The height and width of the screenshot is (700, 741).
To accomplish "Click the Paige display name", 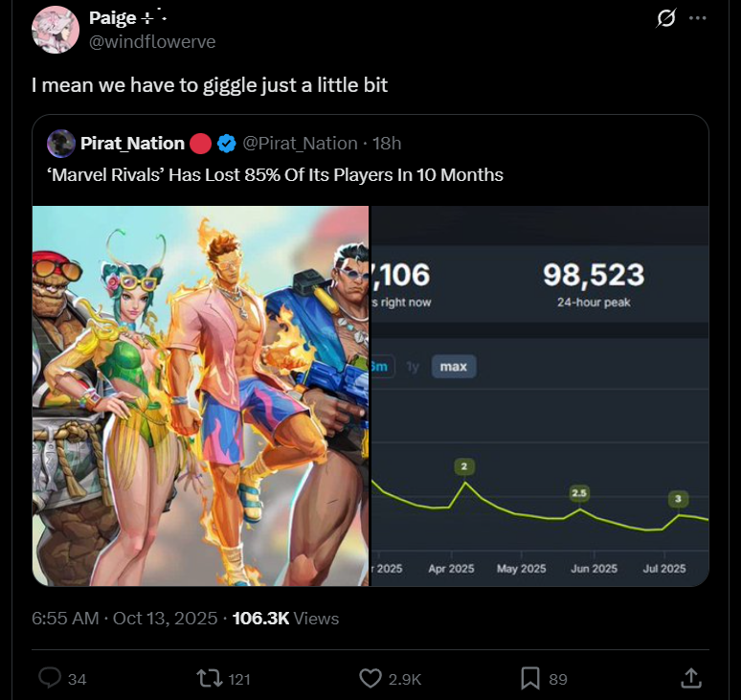I will 113,18.
